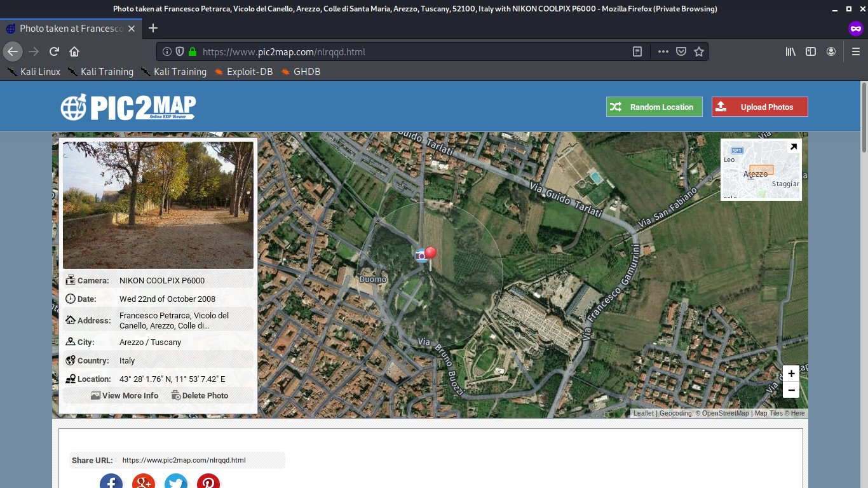Screen dimensions: 868x488
Task: Go to the Firefox home page icon
Action: click(x=74, y=52)
